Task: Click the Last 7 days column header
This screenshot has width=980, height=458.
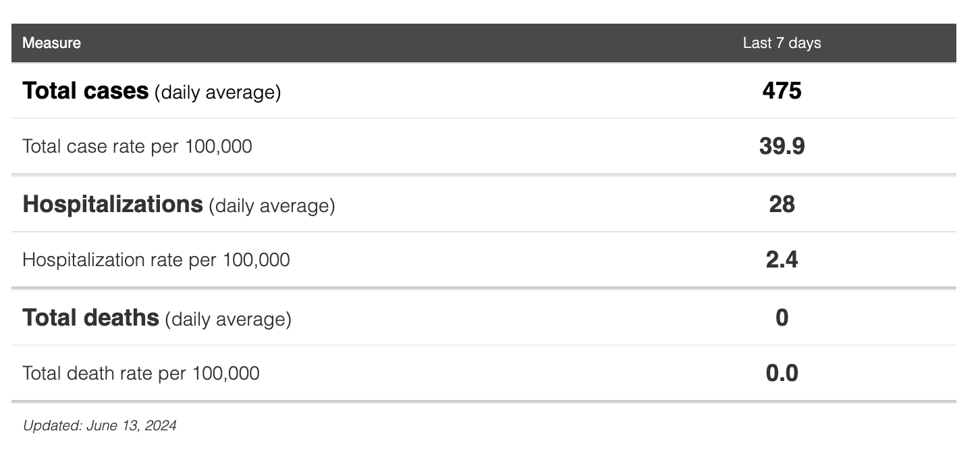Action: point(782,43)
